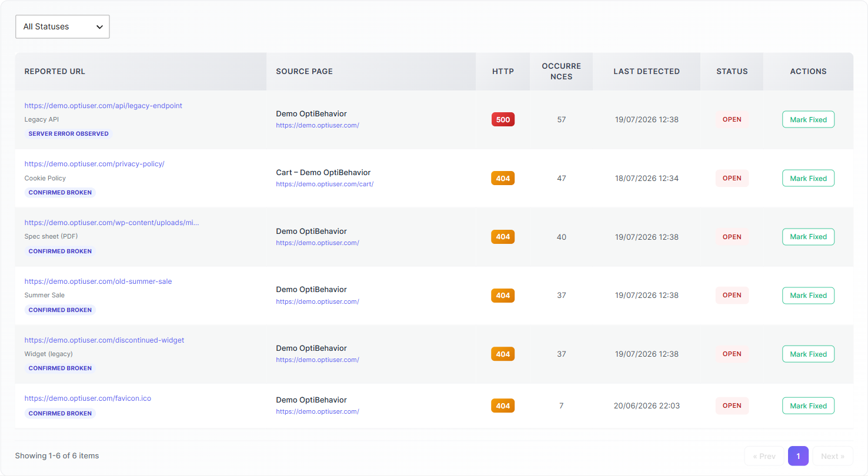The height and width of the screenshot is (476, 868).
Task: Click Confirmed Broken tag under Spec sheet (PDF)
Action: click(x=60, y=251)
